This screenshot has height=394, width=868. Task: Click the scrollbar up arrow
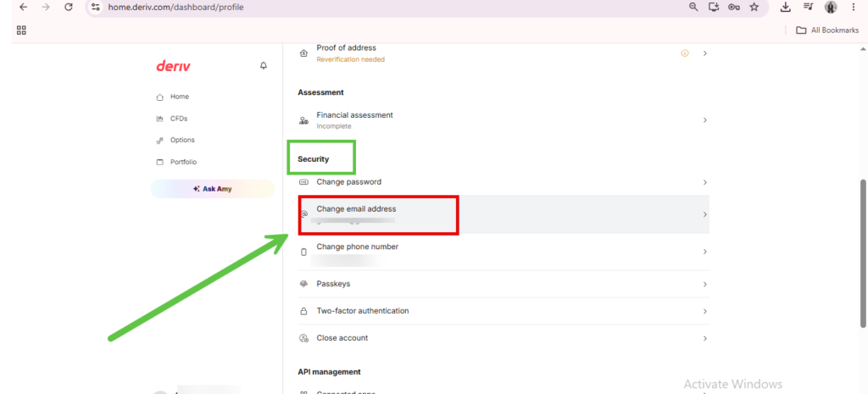pyautogui.click(x=864, y=48)
